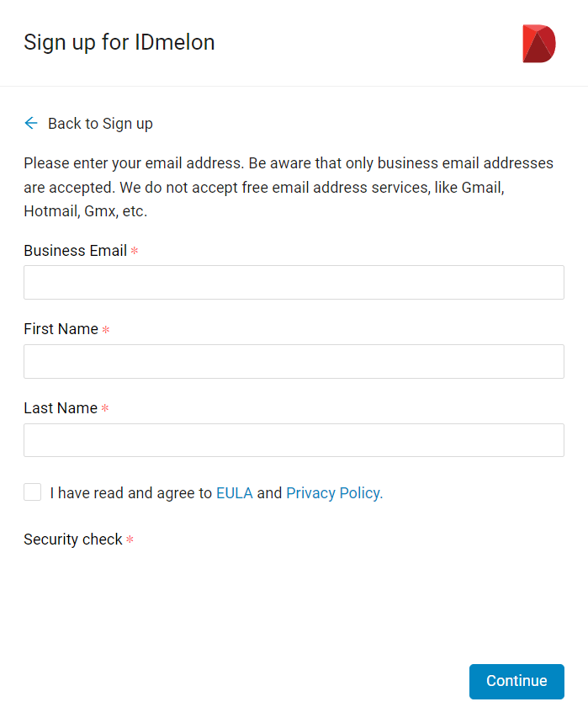588x723 pixels.
Task: Focus the Business Email input field
Action: coord(294,282)
